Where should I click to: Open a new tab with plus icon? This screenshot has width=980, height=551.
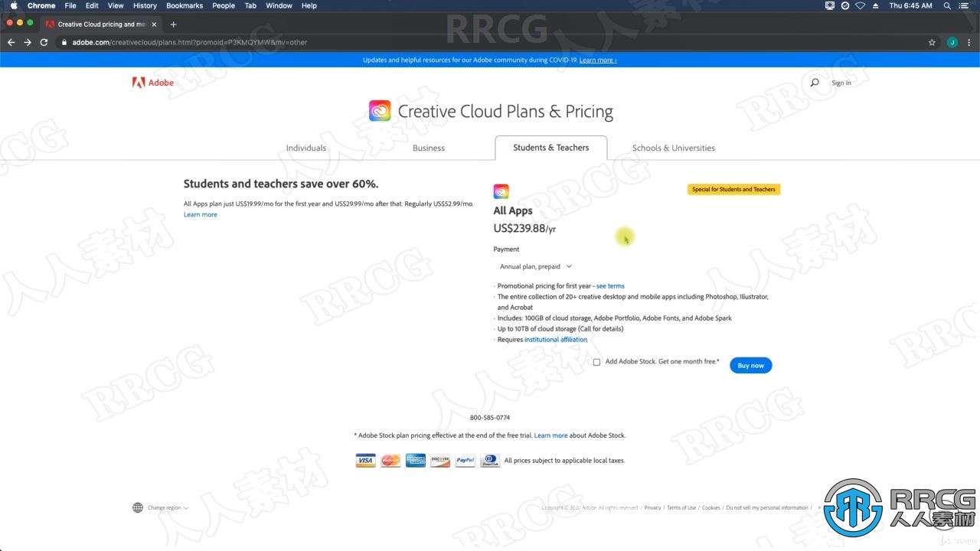[x=173, y=24]
